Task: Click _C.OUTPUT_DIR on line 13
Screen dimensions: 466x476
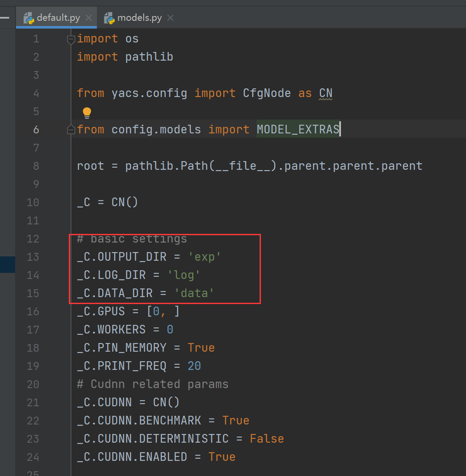Action: [122, 257]
